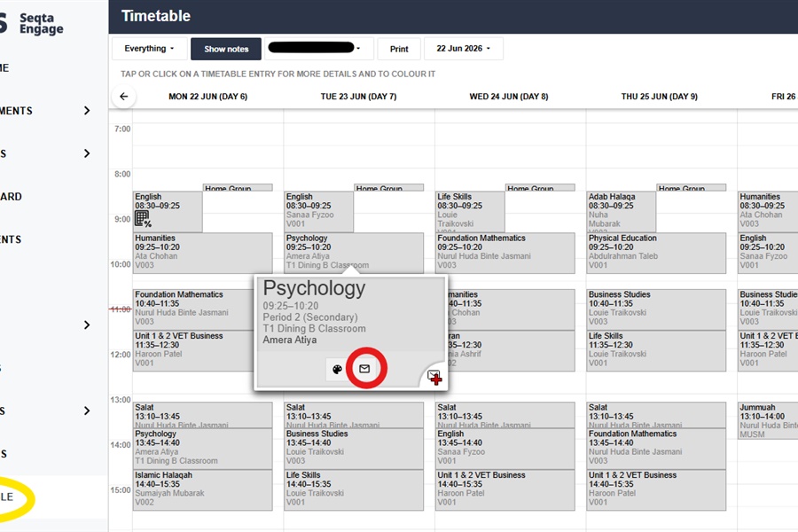Open Monday Salat 13:10–13:45 entry
This screenshot has height=532, width=798.
(202, 416)
